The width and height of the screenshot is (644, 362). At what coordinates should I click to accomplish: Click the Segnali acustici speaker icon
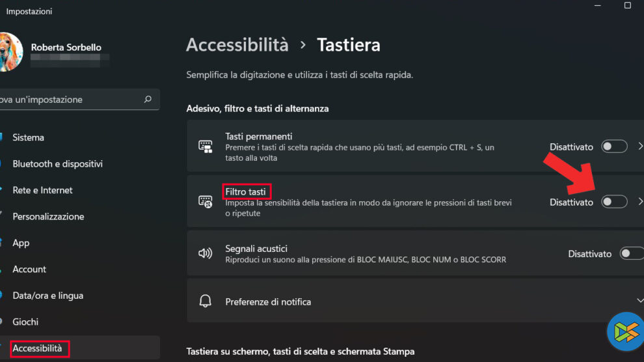[x=206, y=253]
